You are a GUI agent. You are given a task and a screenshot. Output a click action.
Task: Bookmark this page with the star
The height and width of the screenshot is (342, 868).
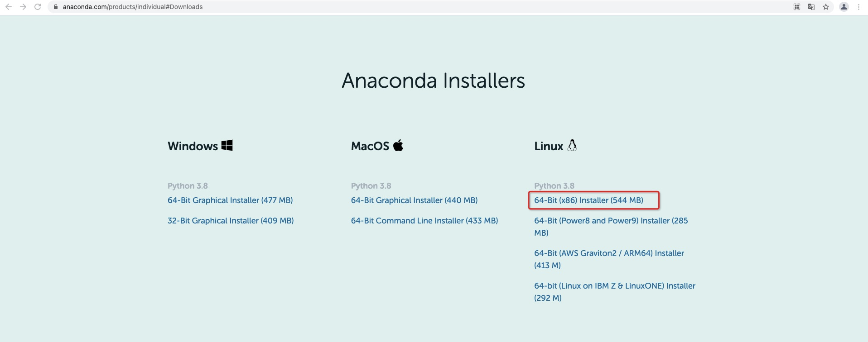point(826,7)
